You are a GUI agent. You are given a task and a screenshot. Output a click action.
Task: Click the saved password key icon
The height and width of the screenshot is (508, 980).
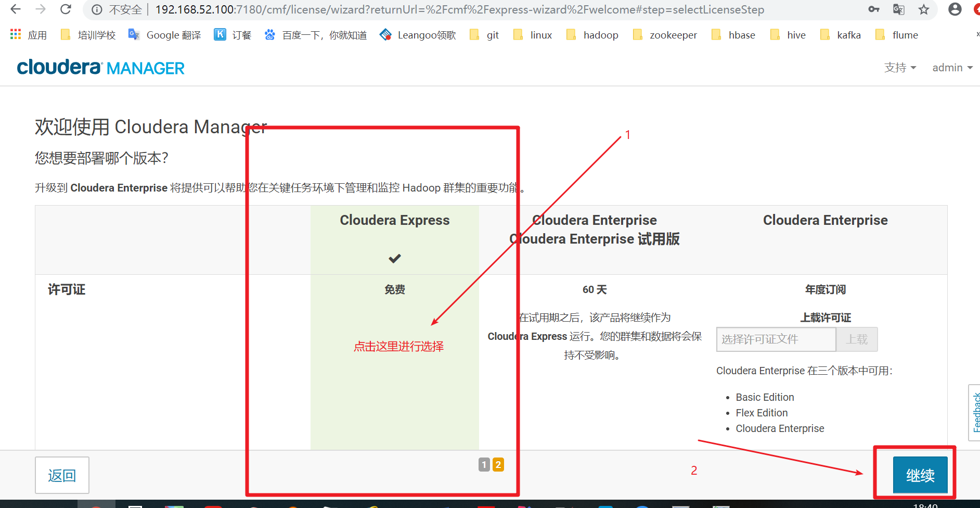tap(874, 9)
